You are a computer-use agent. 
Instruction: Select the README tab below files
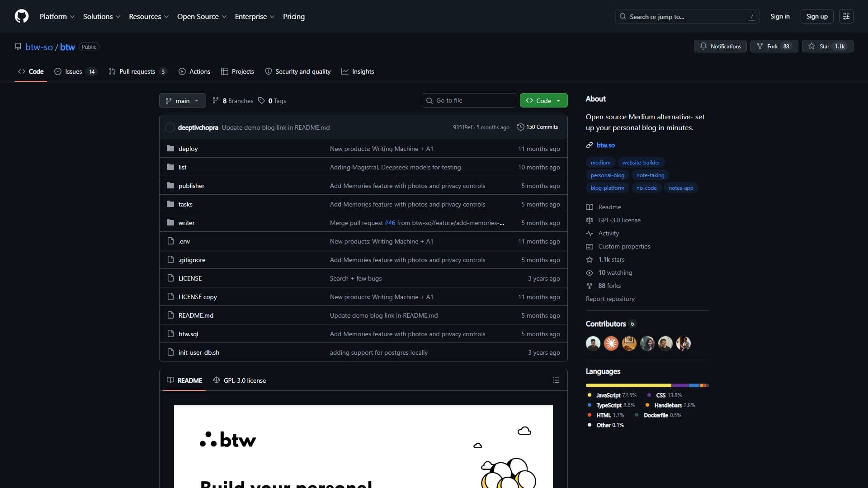coord(184,380)
